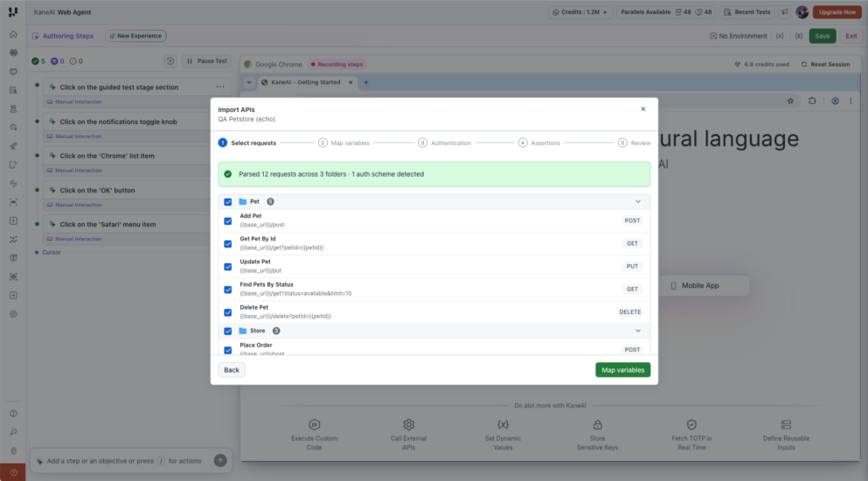Click the red circular icon at sidebar bottom
Image resolution: width=868 pixels, height=481 pixels.
tap(13, 472)
